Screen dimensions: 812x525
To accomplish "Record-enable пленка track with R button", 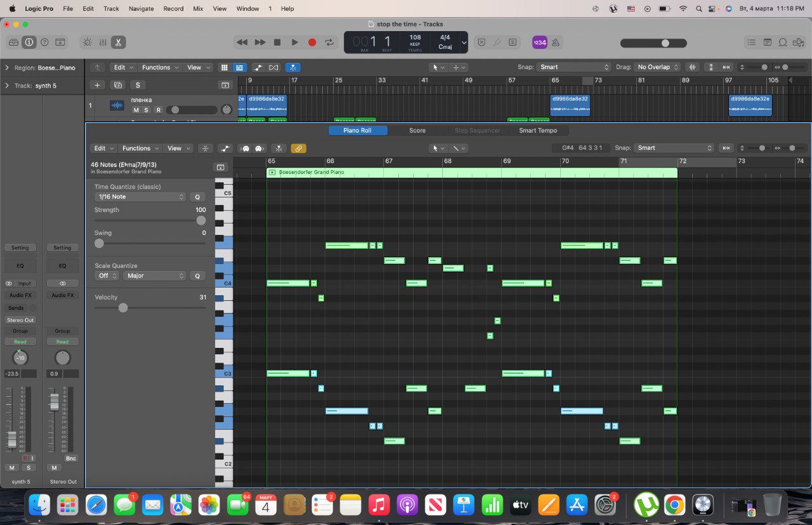I will [158, 110].
